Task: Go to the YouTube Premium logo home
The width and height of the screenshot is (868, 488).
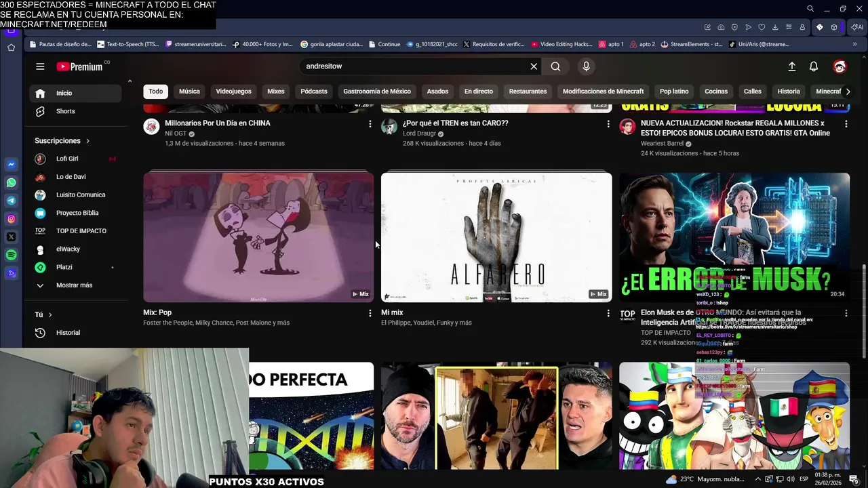Action: 79,66
